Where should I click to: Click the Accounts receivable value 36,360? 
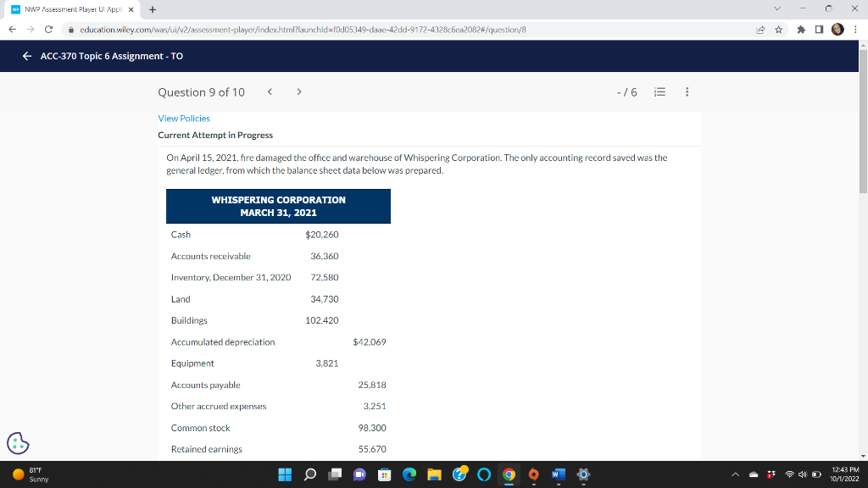325,256
